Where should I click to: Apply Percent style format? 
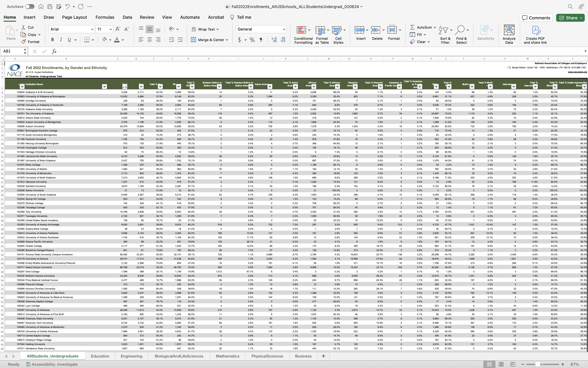[x=252, y=40]
